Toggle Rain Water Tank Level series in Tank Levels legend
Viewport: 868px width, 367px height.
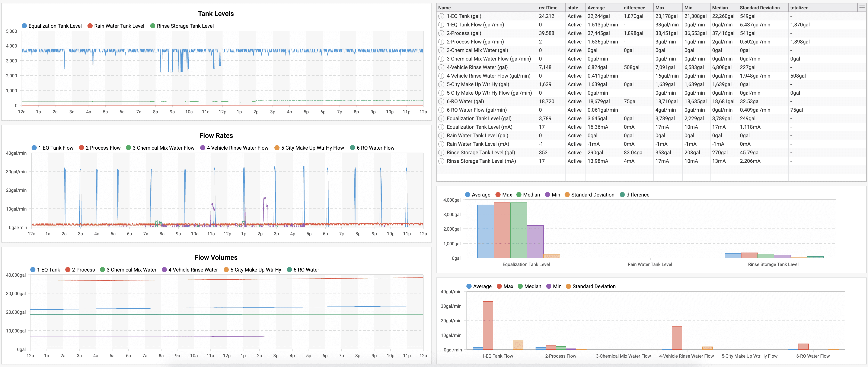[116, 26]
